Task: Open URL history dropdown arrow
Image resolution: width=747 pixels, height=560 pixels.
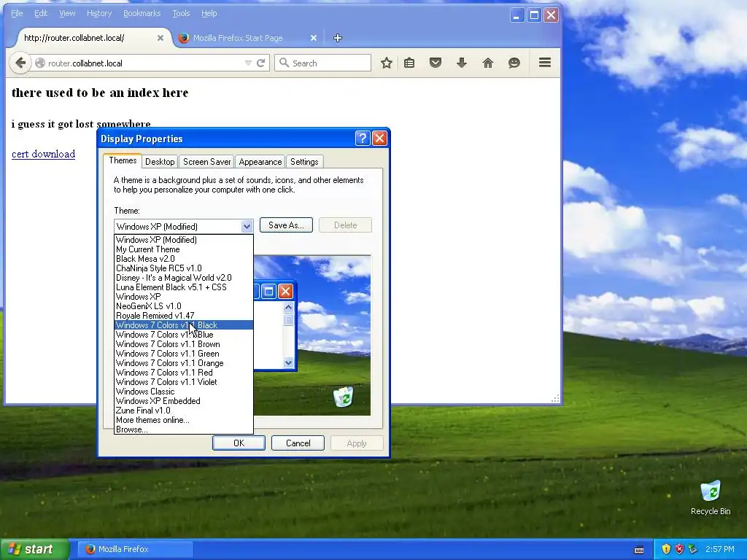Action: (248, 63)
